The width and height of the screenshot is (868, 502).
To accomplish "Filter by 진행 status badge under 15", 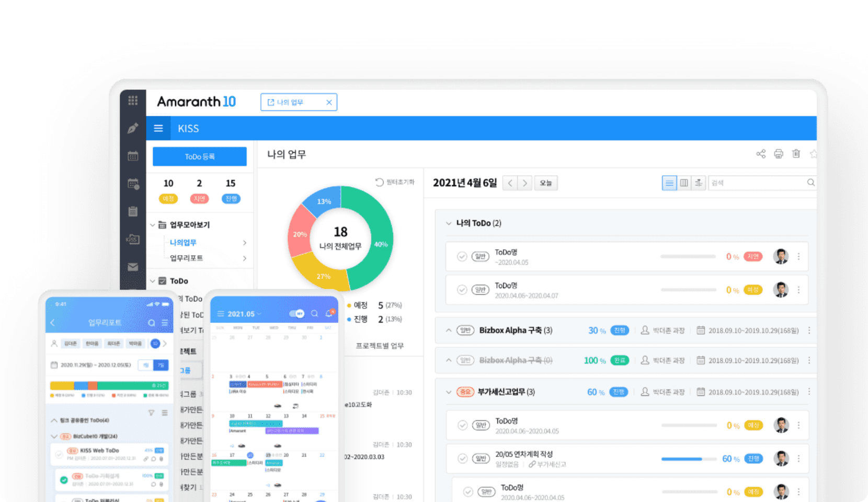I will [x=231, y=199].
